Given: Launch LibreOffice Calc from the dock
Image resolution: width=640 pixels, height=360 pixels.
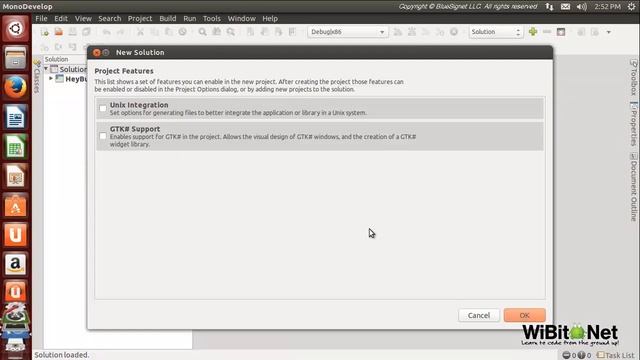Looking at the screenshot, I should pos(15,147).
